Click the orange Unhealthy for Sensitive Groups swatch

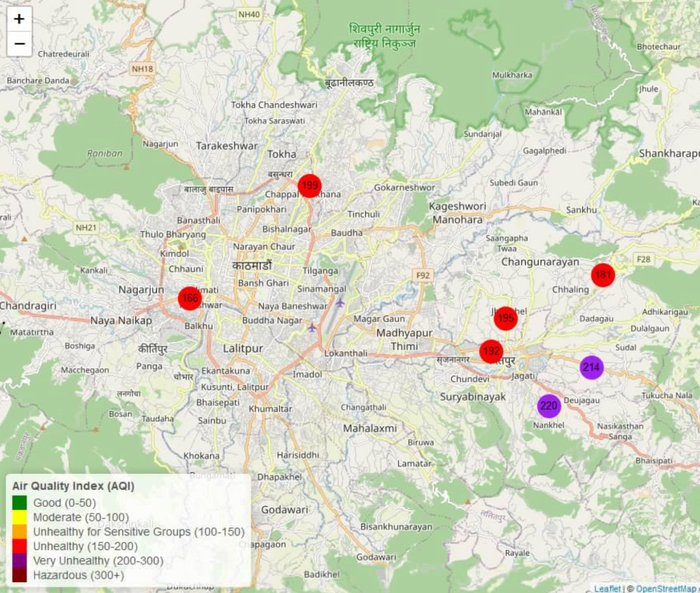tap(20, 532)
